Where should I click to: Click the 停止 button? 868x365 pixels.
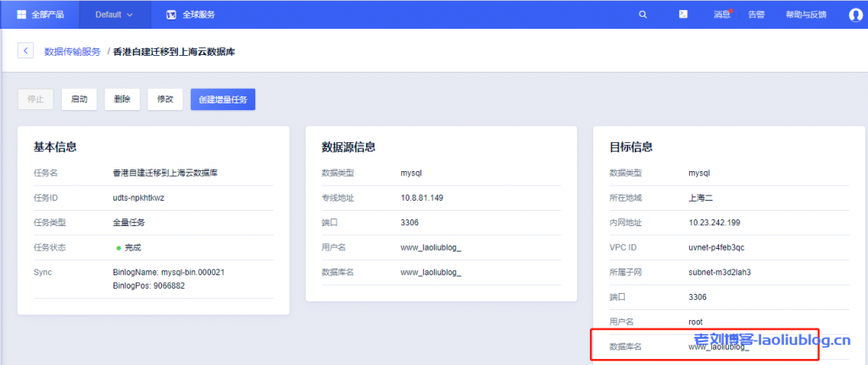pos(36,99)
